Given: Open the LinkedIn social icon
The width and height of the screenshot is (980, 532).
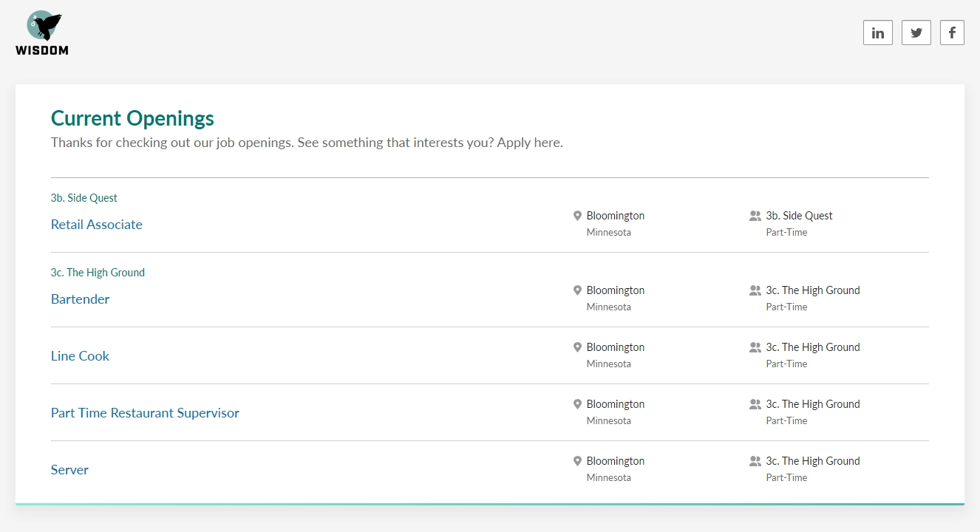Looking at the screenshot, I should coord(877,33).
